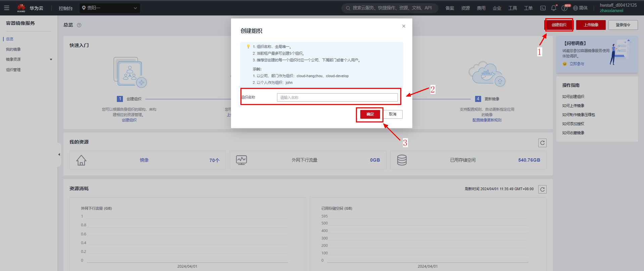Screen dimensions: 644x271
Task: Open the 如何创建组织 guide
Action: tap(573, 97)
